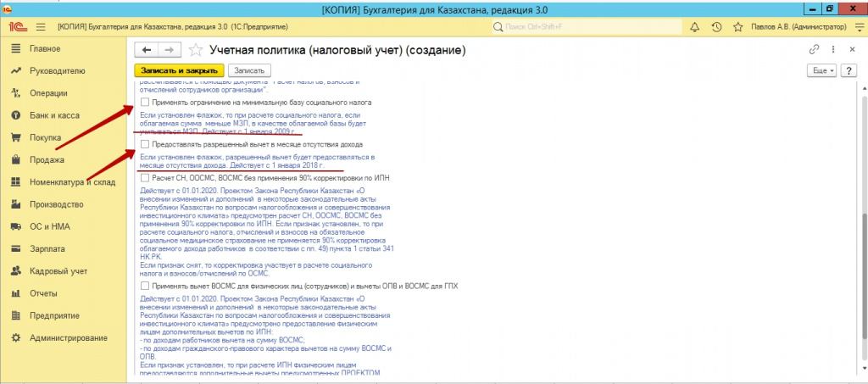The height and width of the screenshot is (384, 868).
Task: Toggle Расчет СН, ООСМС, ВОСМС checkbox
Action: (x=145, y=178)
